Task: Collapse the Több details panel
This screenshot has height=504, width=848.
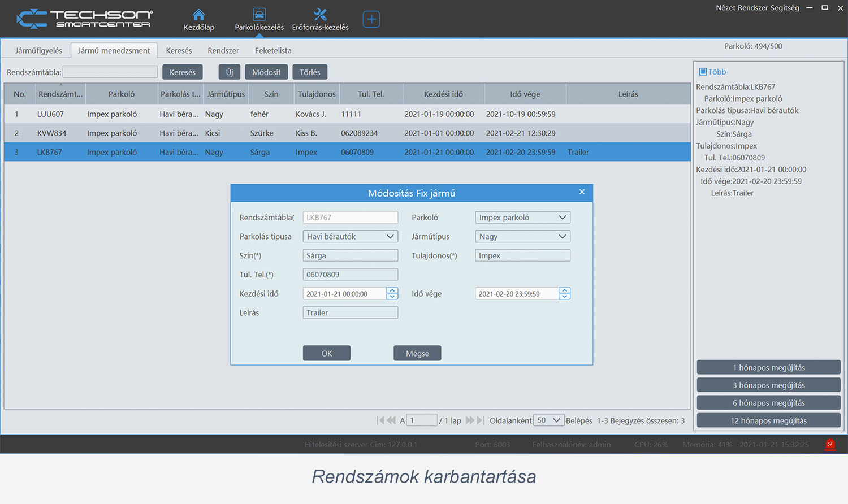Action: [703, 72]
